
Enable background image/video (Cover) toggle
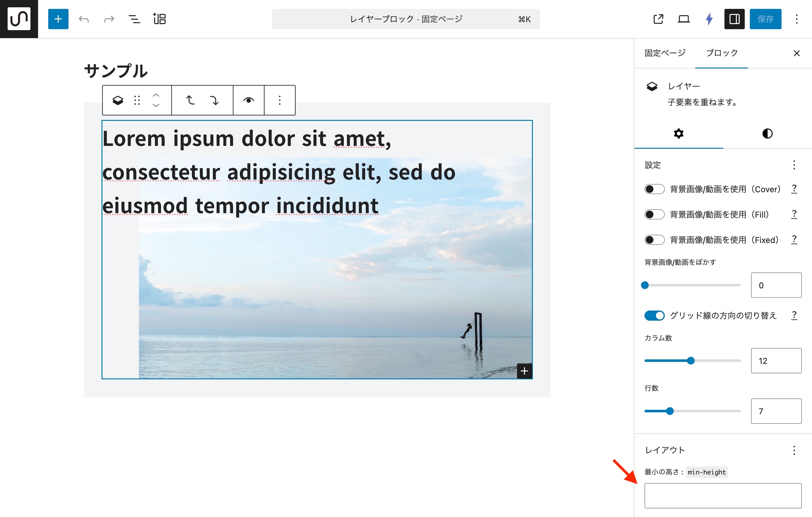click(x=654, y=189)
